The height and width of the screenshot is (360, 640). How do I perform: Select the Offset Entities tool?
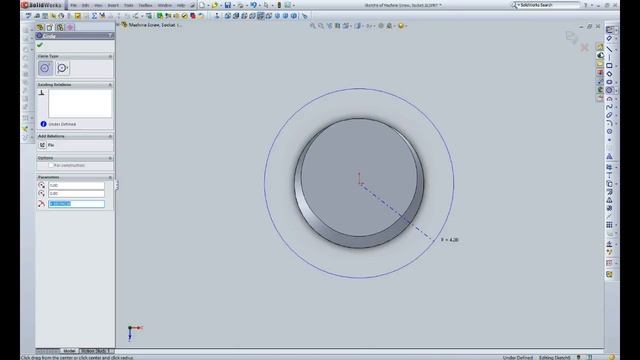609,192
